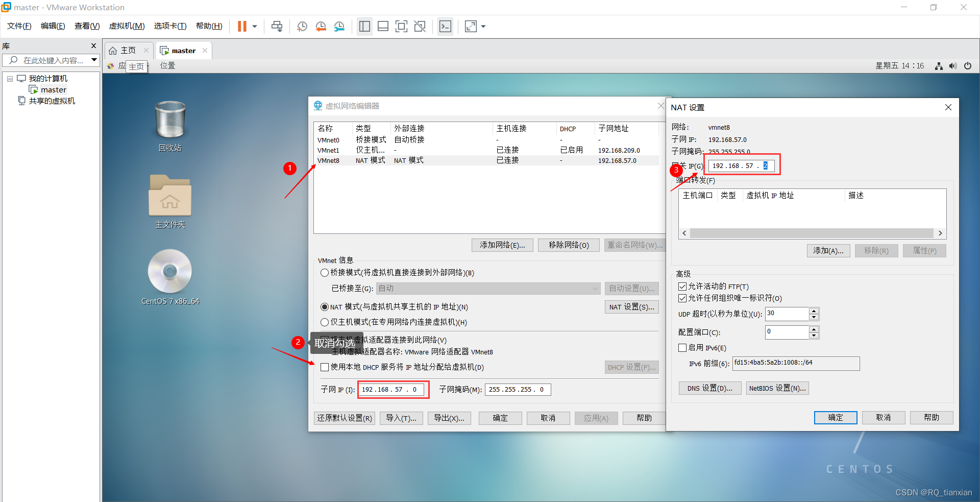Click the Send Ctrl+Alt+Del toolbar icon
This screenshot has height=502, width=980.
click(277, 27)
